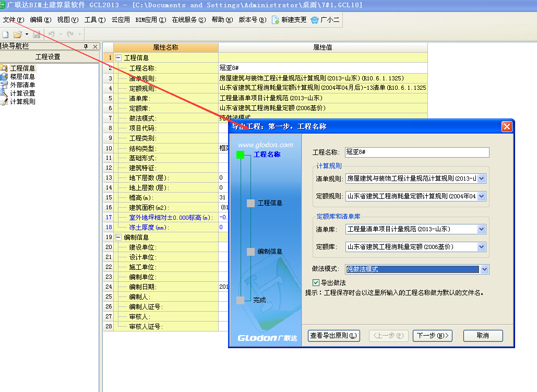This screenshot has height=392, width=537.
Task: Open the 云应用 menu
Action: pyautogui.click(x=121, y=19)
